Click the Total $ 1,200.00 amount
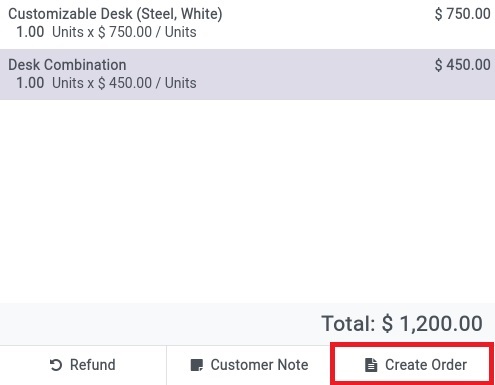The height and width of the screenshot is (385, 495). click(432, 323)
